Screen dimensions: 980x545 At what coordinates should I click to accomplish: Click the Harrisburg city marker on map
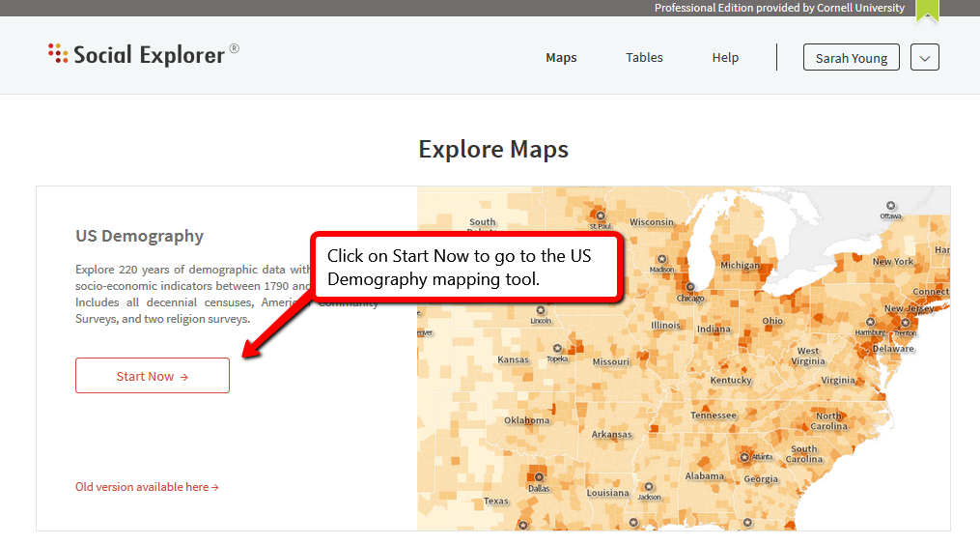tap(870, 322)
